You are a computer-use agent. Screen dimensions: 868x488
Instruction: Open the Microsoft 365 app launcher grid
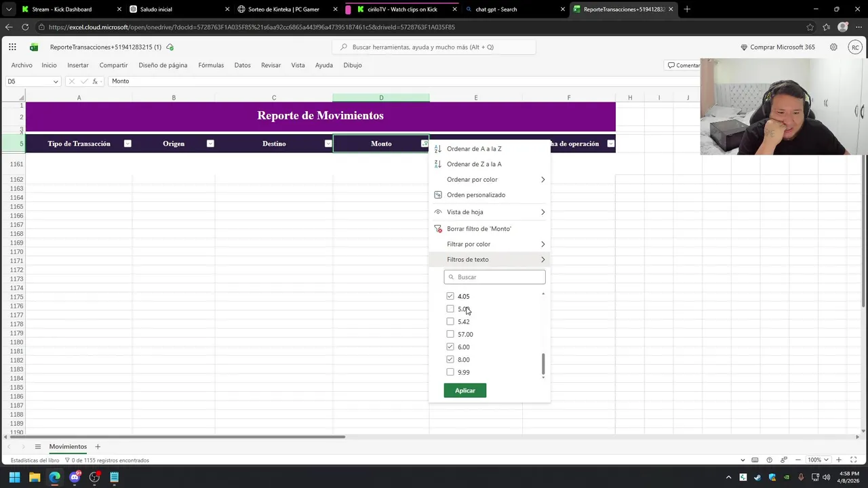pyautogui.click(x=12, y=47)
